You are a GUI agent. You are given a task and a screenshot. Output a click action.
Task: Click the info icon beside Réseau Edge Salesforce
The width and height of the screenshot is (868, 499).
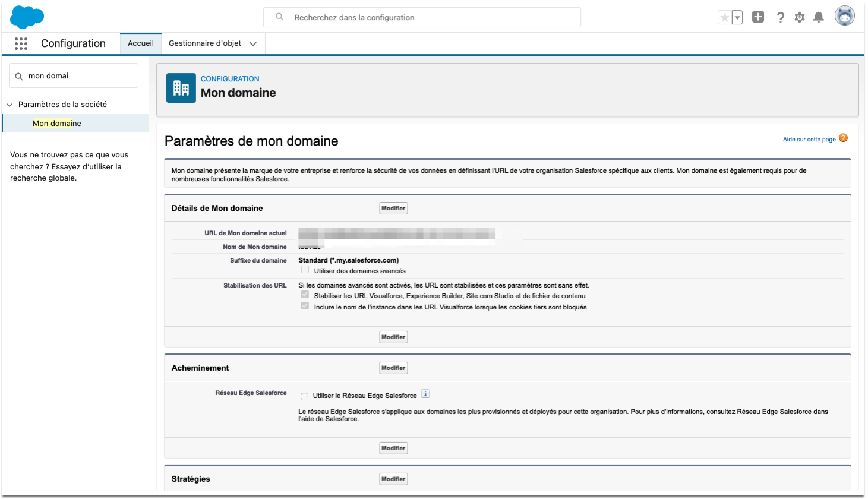425,394
